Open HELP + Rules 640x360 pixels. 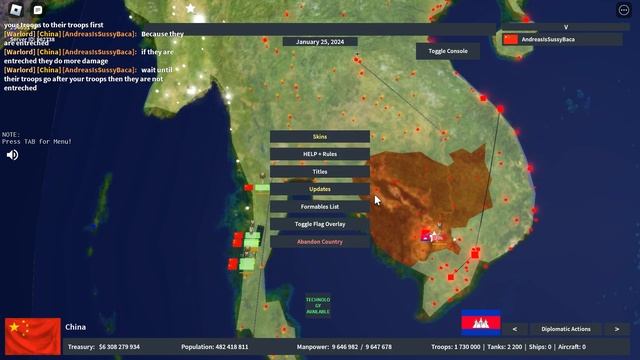(x=320, y=154)
